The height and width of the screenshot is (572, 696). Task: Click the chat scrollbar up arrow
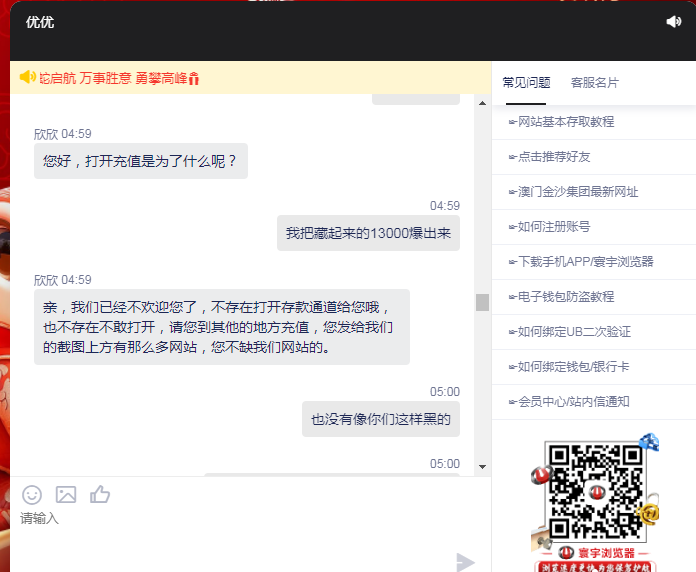pos(482,101)
